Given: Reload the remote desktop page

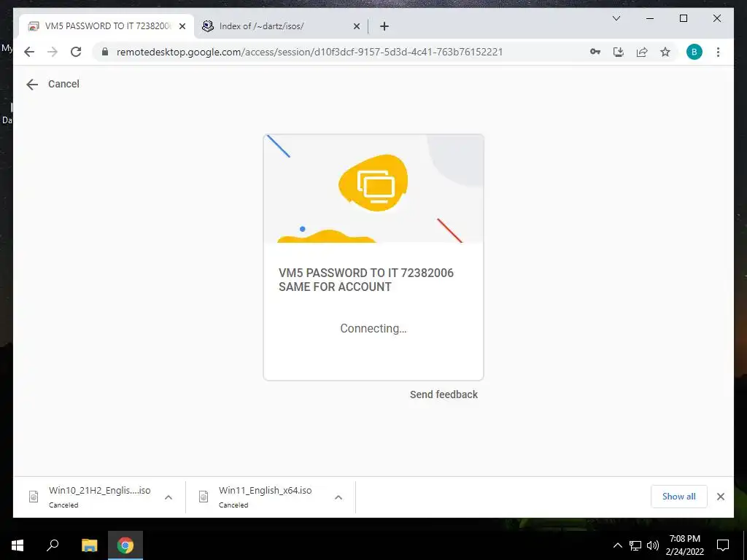Looking at the screenshot, I should point(76,52).
